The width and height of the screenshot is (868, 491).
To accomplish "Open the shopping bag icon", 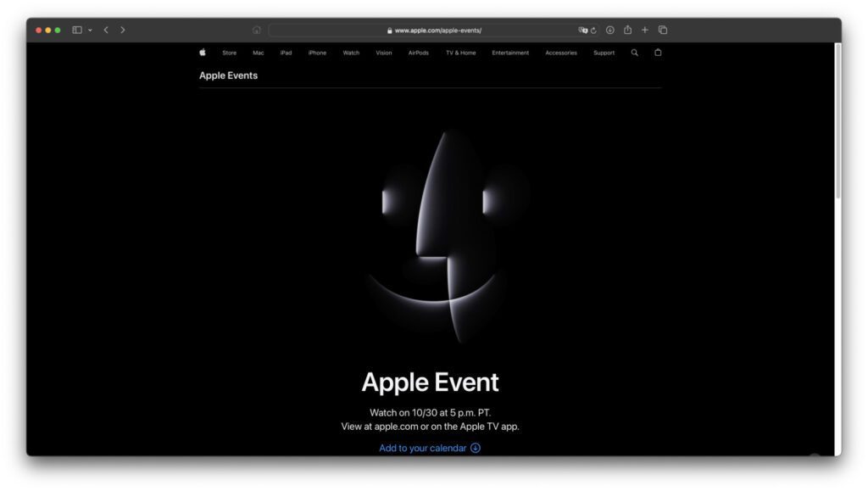I will 658,53.
